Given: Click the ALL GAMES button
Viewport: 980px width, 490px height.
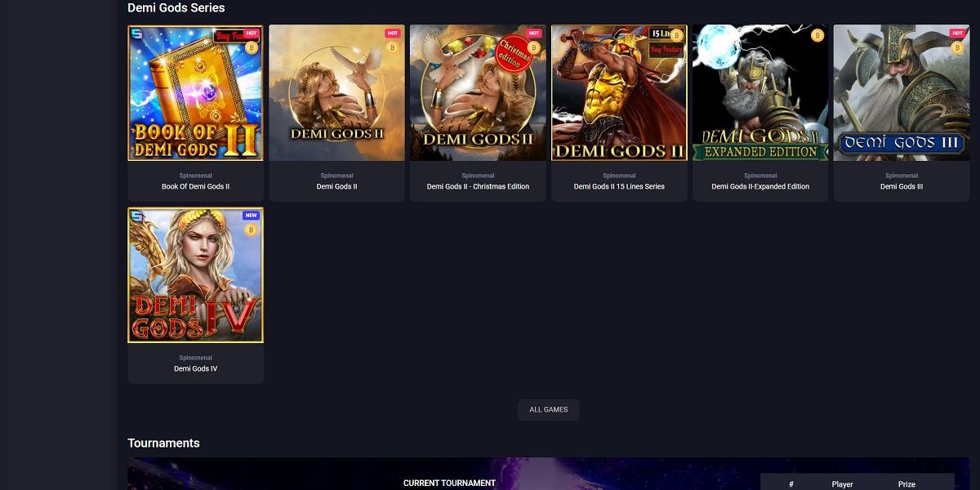Looking at the screenshot, I should pyautogui.click(x=549, y=410).
